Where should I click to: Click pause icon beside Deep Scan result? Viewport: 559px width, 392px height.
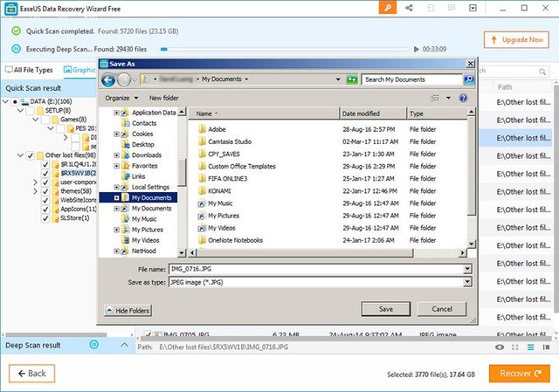(x=93, y=345)
